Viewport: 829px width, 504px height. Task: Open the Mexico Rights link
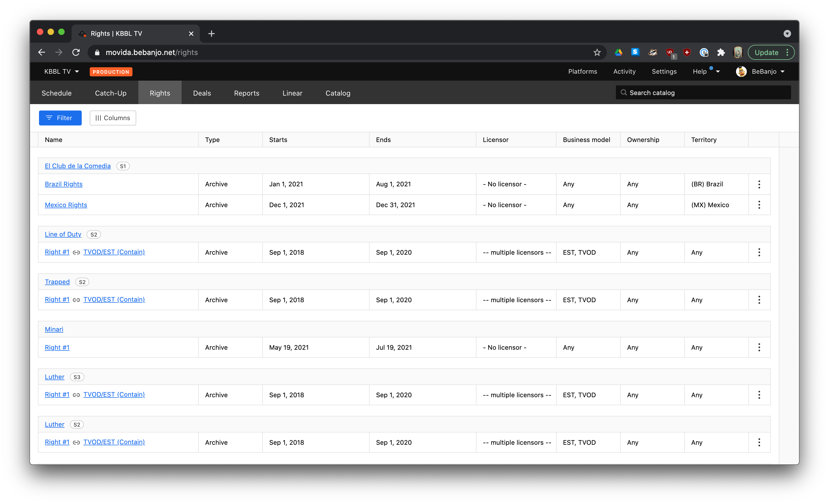(66, 205)
